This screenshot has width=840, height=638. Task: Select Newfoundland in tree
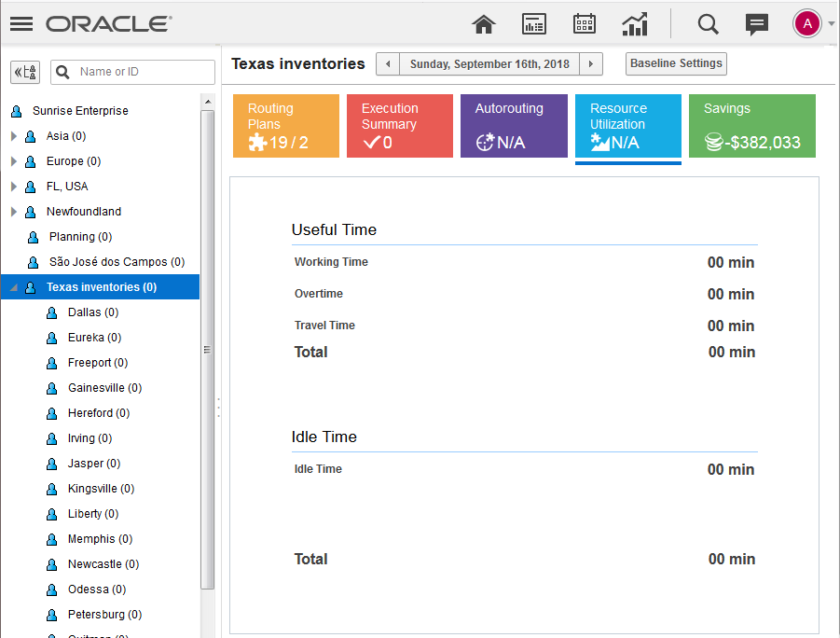point(84,212)
